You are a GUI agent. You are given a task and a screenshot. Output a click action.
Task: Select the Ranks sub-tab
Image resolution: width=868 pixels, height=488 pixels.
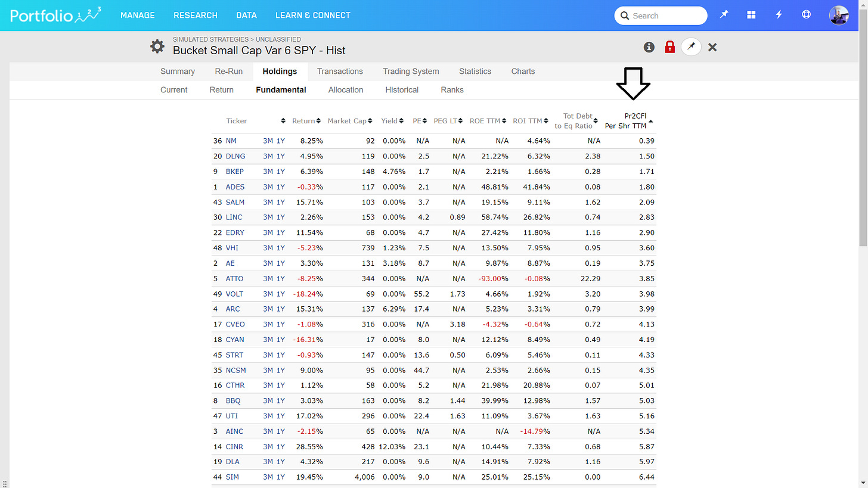(x=452, y=90)
